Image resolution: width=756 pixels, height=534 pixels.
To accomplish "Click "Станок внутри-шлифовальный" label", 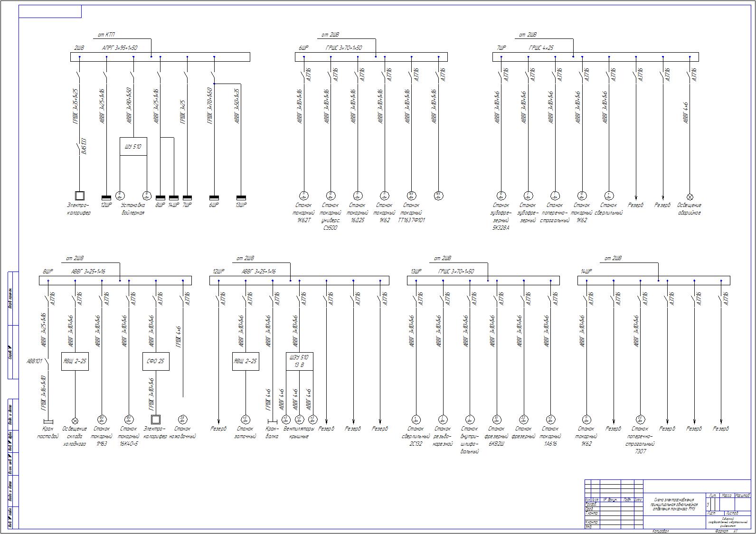I will (469, 440).
